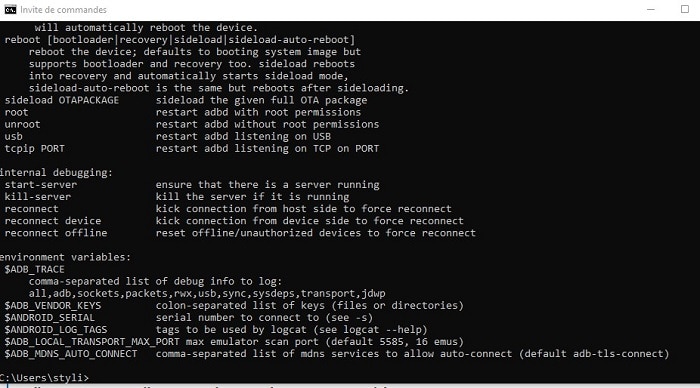Click the start-server command text
700x388 pixels.
click(x=41, y=185)
